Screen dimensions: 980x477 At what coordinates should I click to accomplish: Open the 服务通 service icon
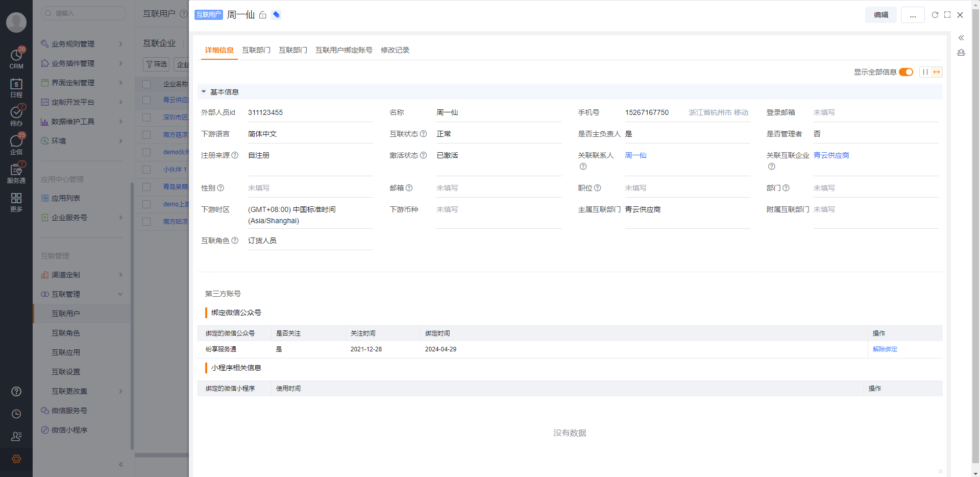pos(16,173)
